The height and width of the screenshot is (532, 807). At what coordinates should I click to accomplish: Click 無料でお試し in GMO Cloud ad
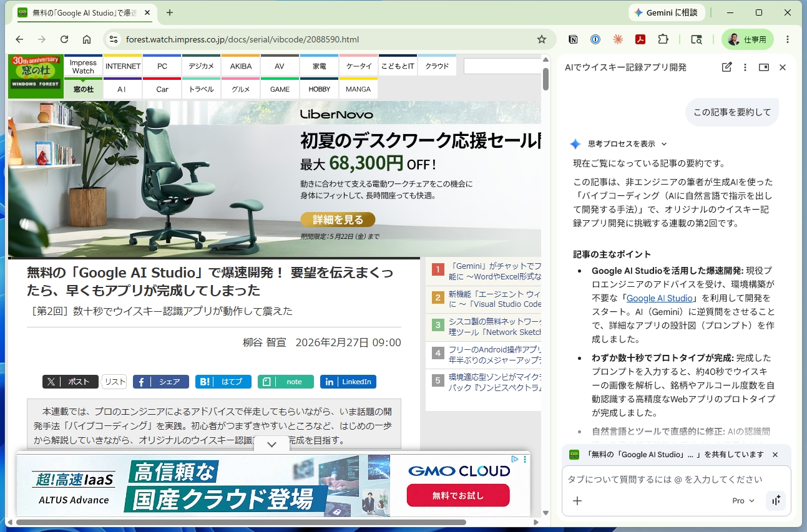click(458, 495)
